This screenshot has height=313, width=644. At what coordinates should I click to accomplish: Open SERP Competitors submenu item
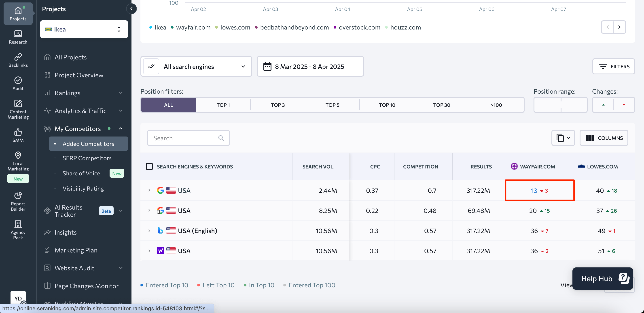87,158
